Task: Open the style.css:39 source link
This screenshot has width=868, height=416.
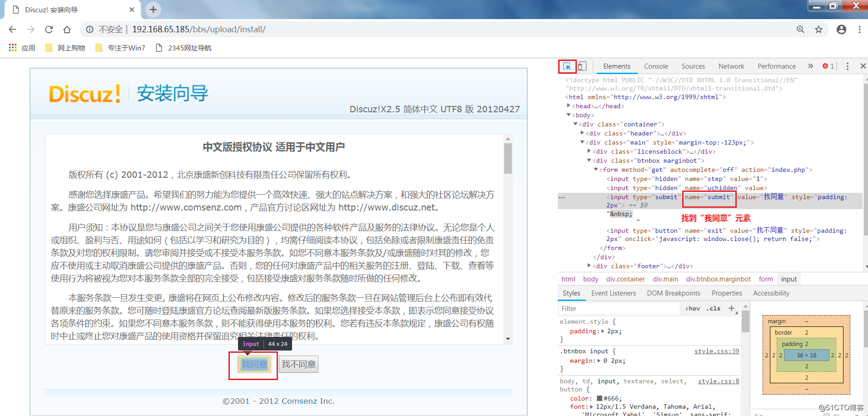Action: click(716, 351)
